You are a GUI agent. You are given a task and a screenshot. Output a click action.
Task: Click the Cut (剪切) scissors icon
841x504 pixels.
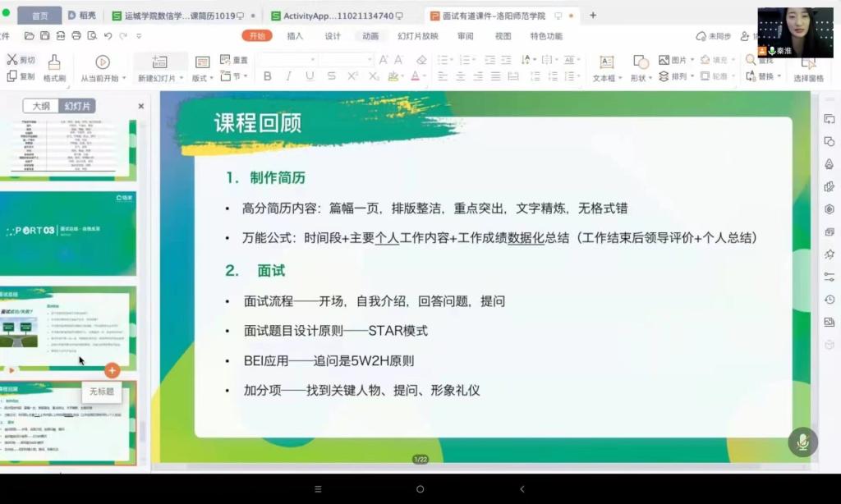pyautogui.click(x=12, y=60)
